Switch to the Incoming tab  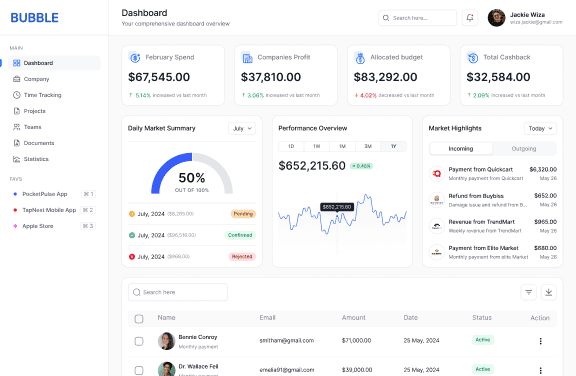click(461, 149)
